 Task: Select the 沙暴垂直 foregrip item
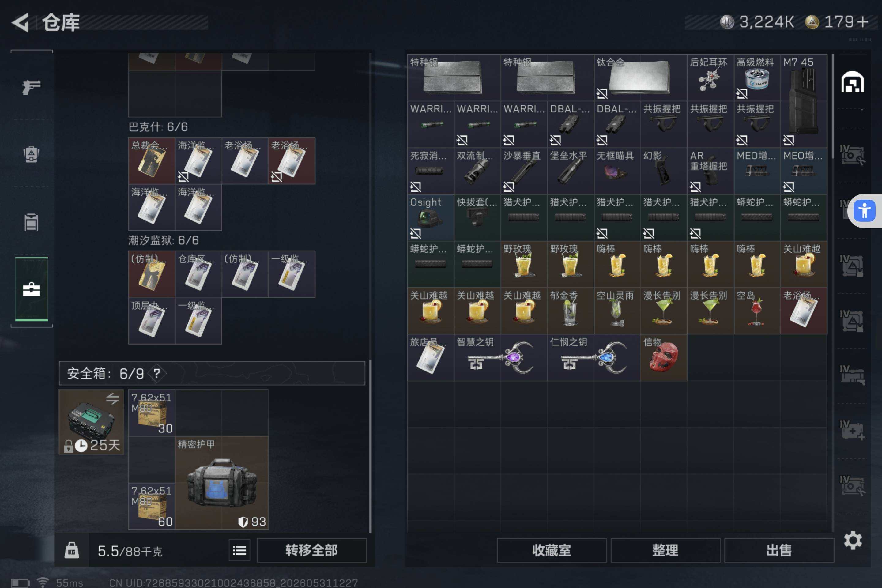click(x=524, y=171)
